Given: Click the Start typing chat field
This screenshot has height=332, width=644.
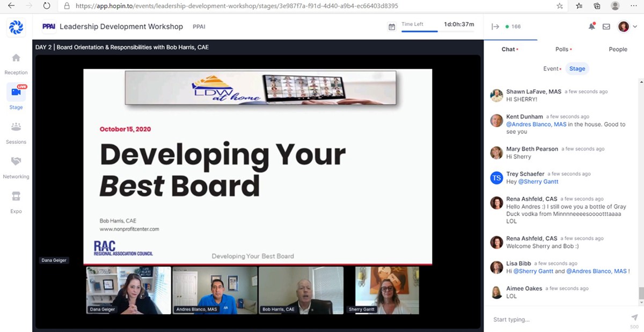Looking at the screenshot, I should click(x=558, y=320).
